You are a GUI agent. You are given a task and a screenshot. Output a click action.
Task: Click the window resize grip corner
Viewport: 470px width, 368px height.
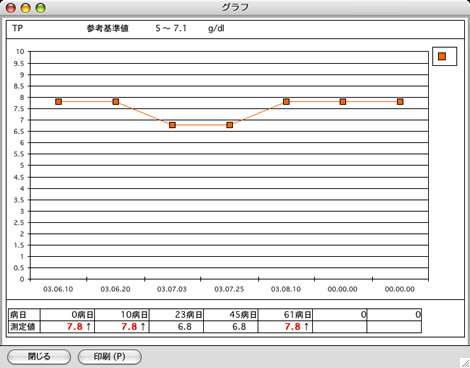pyautogui.click(x=465, y=363)
